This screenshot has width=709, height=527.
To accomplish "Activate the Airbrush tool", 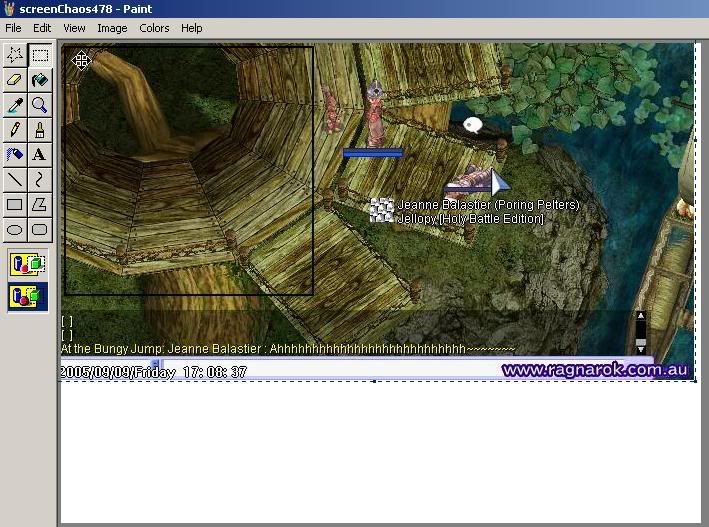I will tap(15, 155).
